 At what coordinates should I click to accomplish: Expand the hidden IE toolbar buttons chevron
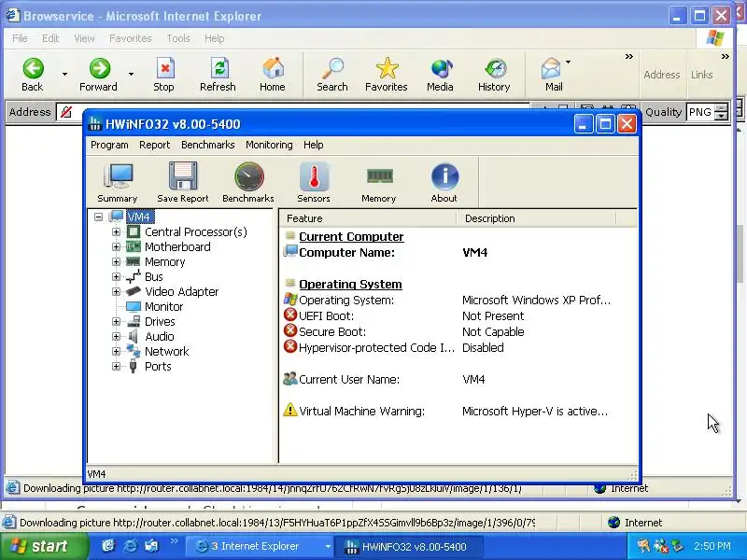(x=628, y=57)
